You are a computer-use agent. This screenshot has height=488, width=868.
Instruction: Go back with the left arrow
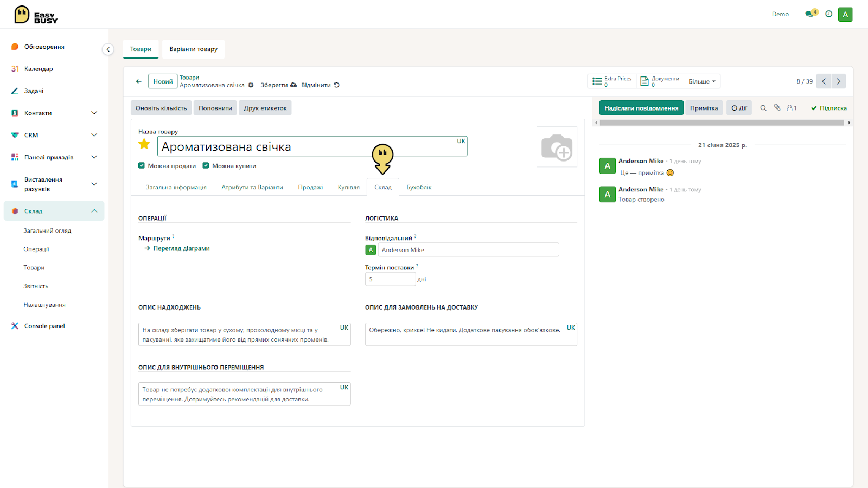(139, 81)
